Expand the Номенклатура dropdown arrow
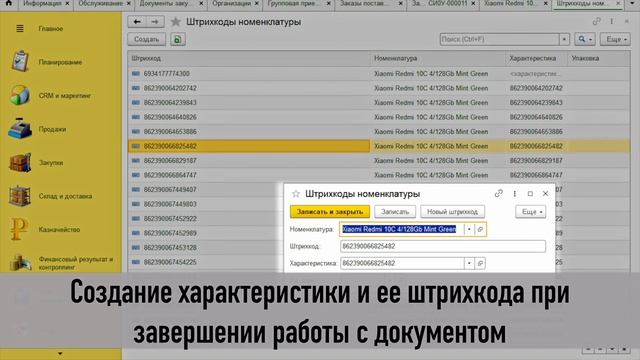 (469, 229)
